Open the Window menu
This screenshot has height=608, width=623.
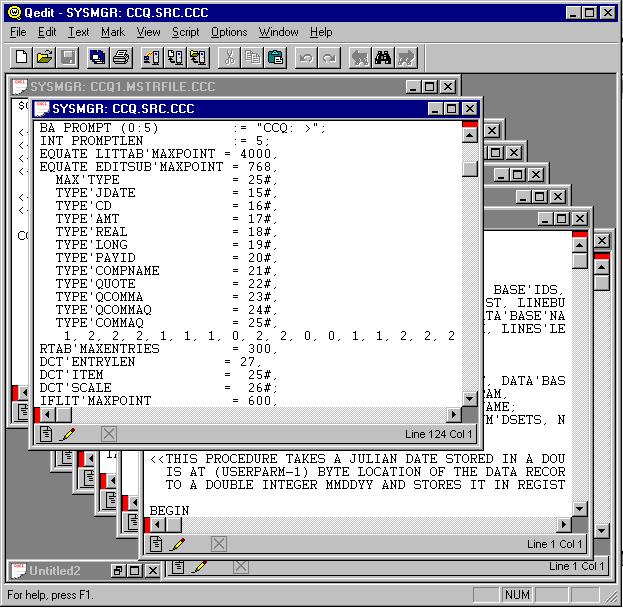(279, 32)
